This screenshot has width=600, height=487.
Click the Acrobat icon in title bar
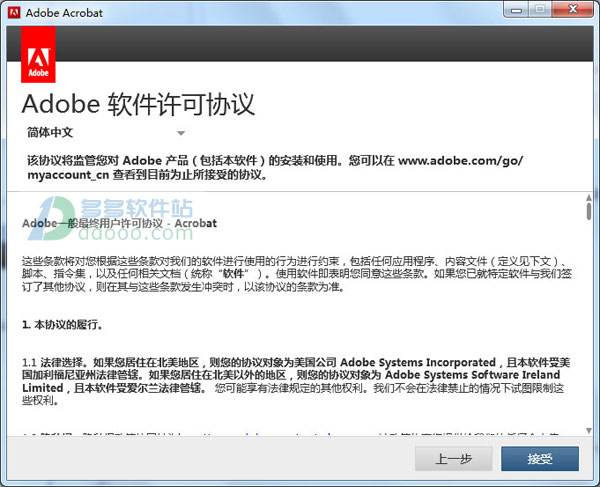click(x=14, y=13)
